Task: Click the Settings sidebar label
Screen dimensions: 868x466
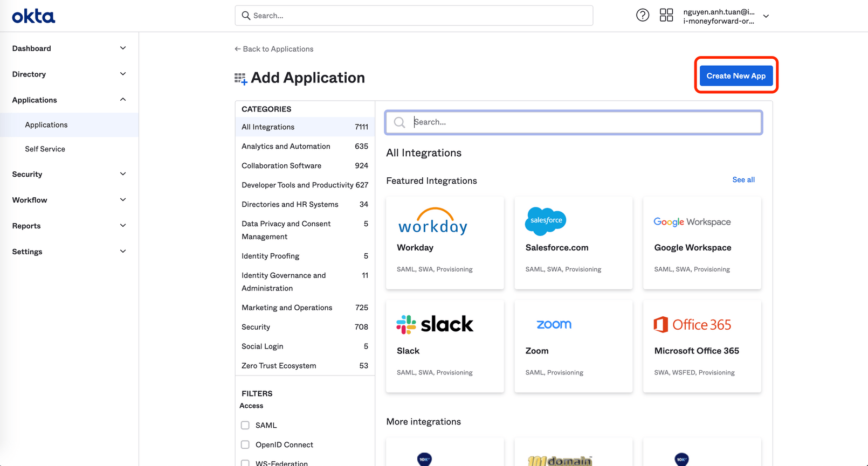Action: point(27,252)
